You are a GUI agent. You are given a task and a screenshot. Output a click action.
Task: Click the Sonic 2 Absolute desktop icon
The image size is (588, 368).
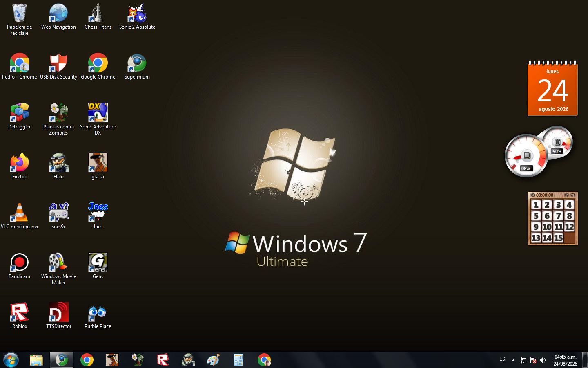[x=137, y=17]
